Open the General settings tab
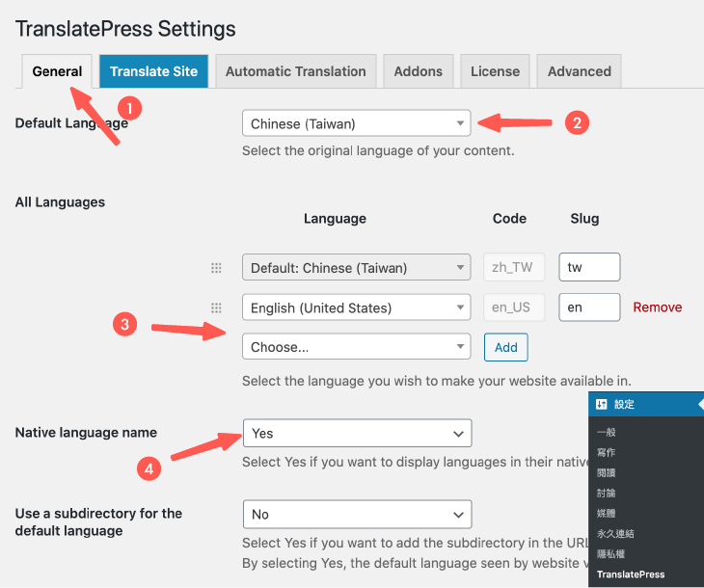This screenshot has height=588, width=704. pyautogui.click(x=57, y=71)
